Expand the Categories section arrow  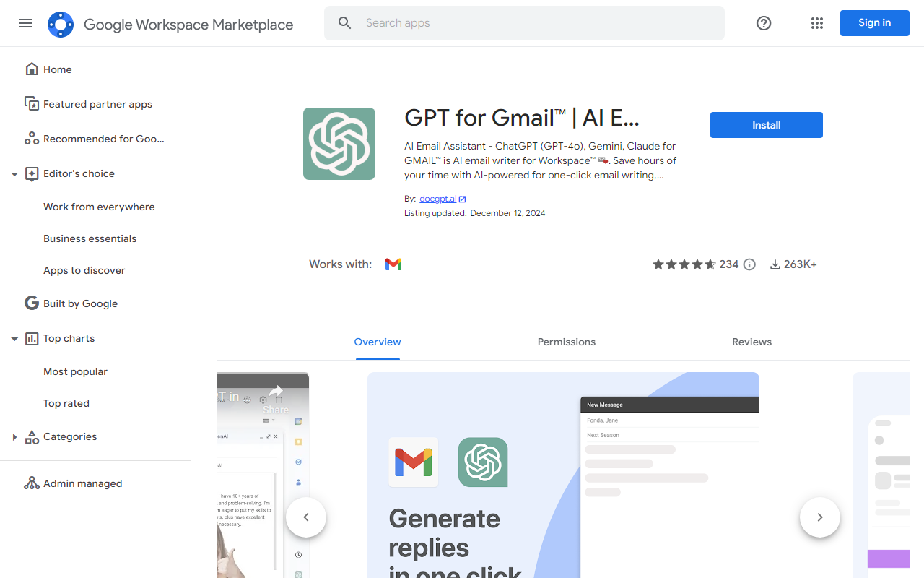14,437
